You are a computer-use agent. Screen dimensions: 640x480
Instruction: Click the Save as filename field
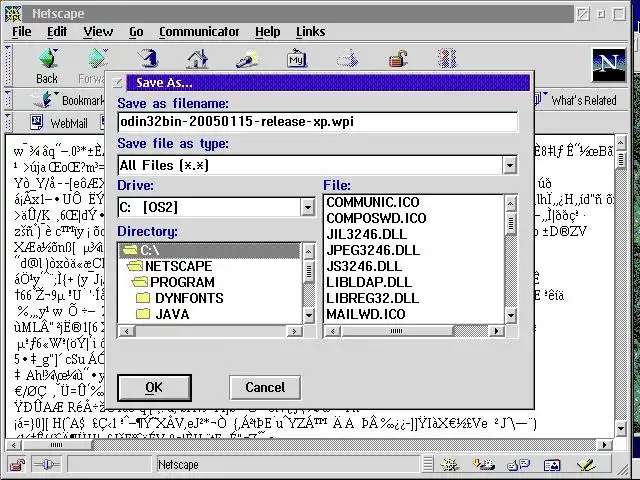click(x=318, y=122)
